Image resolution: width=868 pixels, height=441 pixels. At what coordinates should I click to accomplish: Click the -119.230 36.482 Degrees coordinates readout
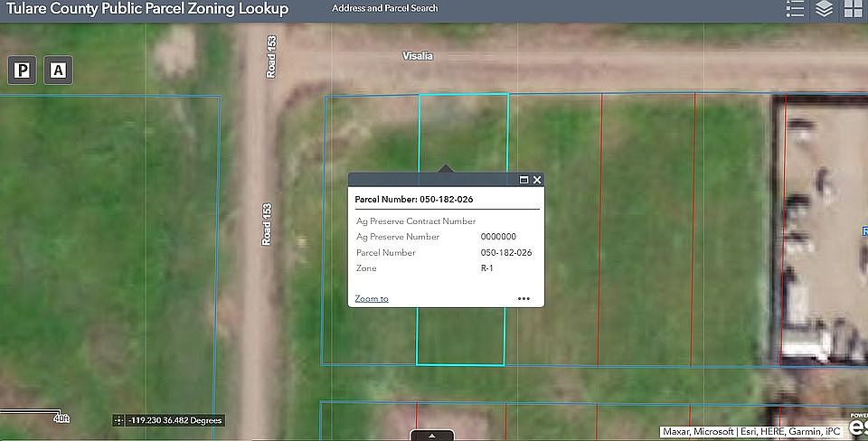pyautogui.click(x=175, y=420)
